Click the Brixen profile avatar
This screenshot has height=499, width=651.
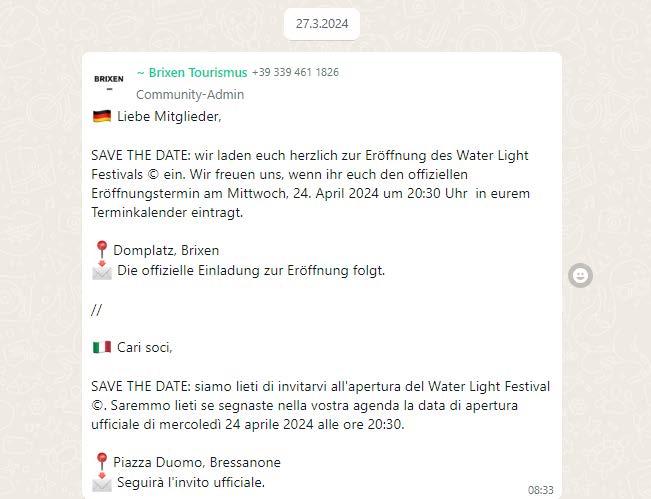(x=109, y=79)
